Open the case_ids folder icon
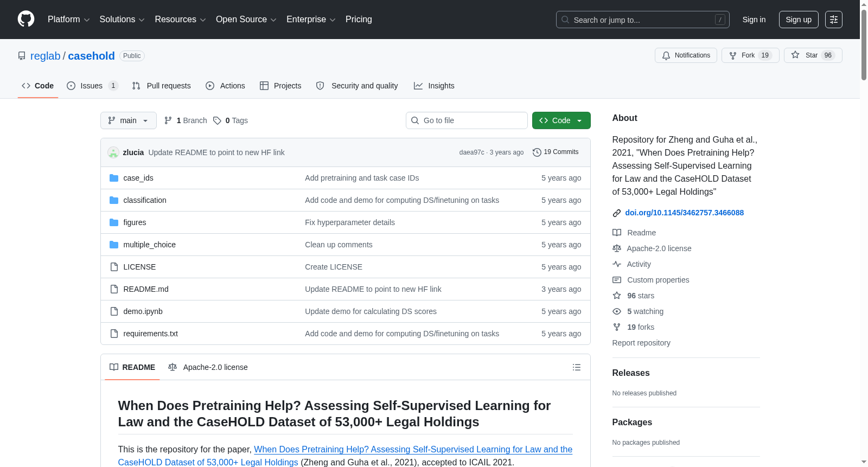The width and height of the screenshot is (868, 467). click(114, 178)
